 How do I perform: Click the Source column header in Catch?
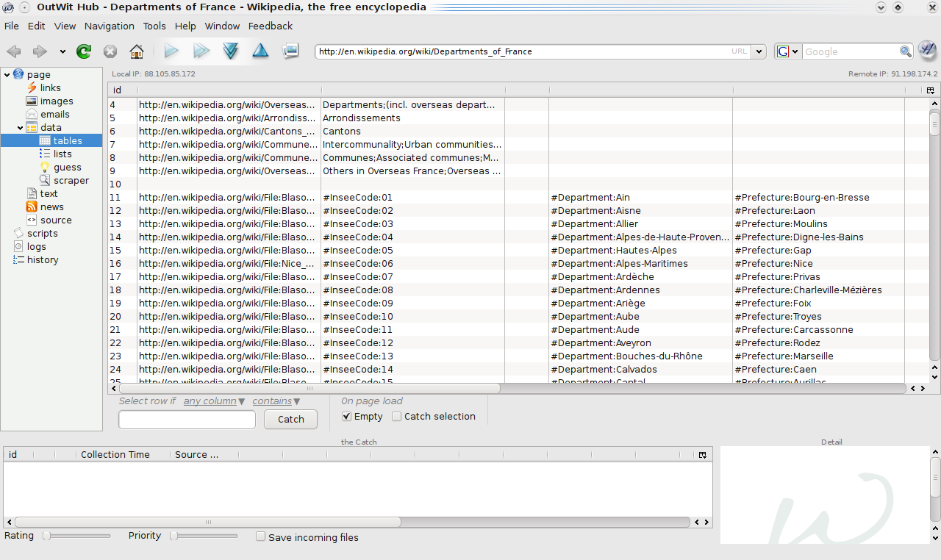[x=204, y=455]
